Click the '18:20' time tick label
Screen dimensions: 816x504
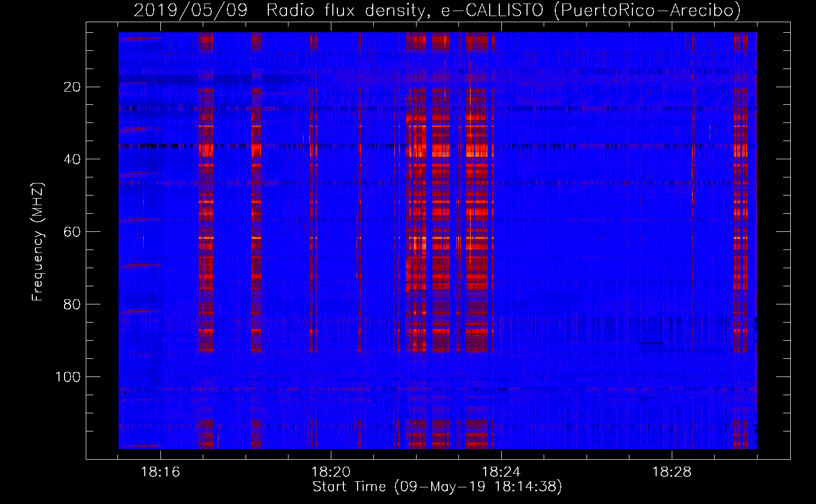click(x=331, y=472)
